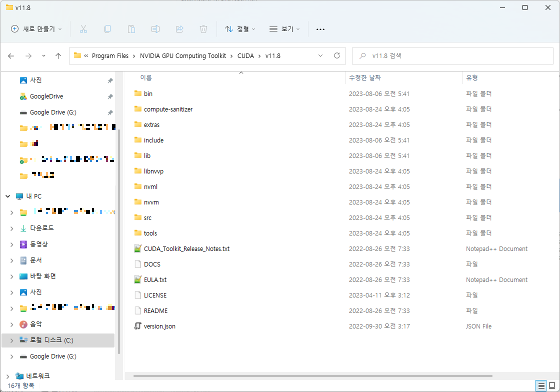Click the pin icon next to GoogleDrive
The height and width of the screenshot is (392, 560).
pos(110,97)
